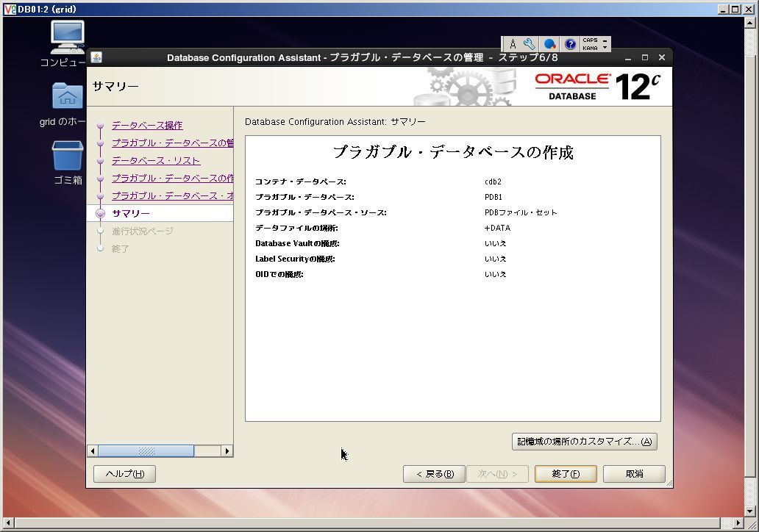Screen dimensions: 759x532
Task: Go to プラガブル・データベースの作成 step link
Action: [172, 178]
